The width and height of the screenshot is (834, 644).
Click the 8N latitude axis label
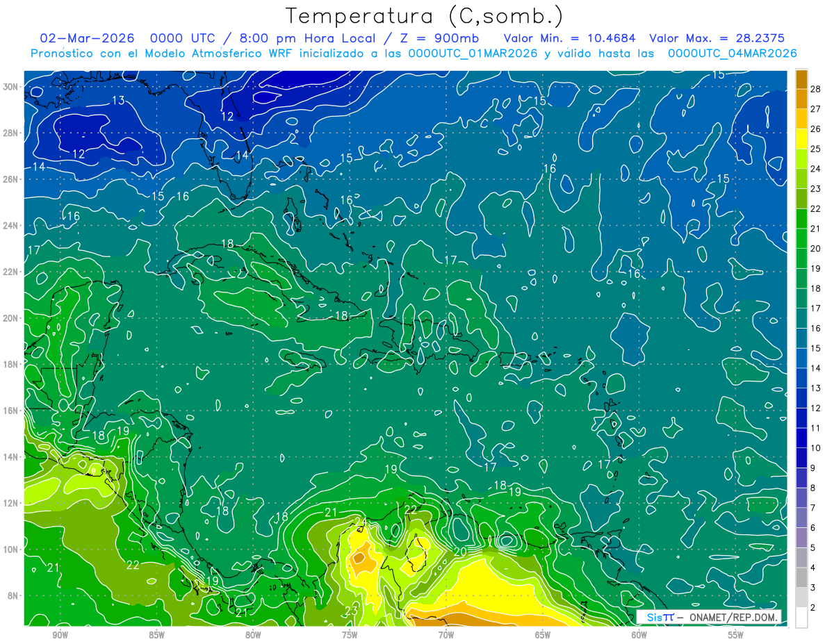14,595
